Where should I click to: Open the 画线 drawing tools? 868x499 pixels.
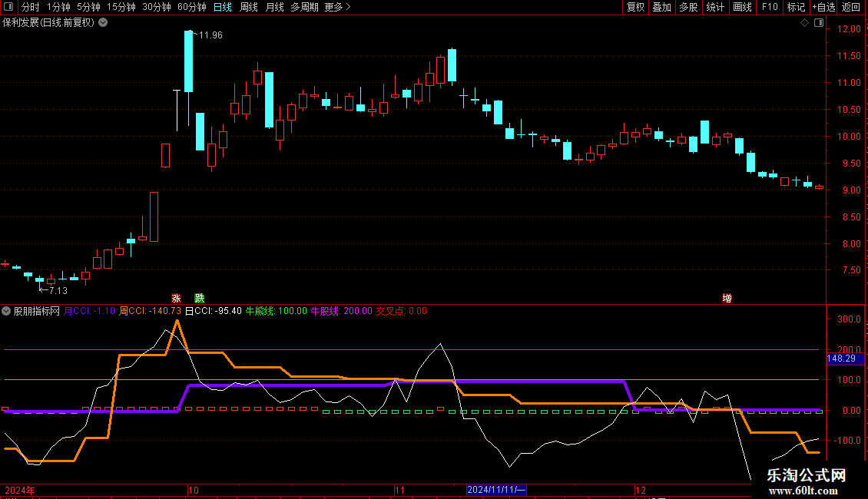742,7
